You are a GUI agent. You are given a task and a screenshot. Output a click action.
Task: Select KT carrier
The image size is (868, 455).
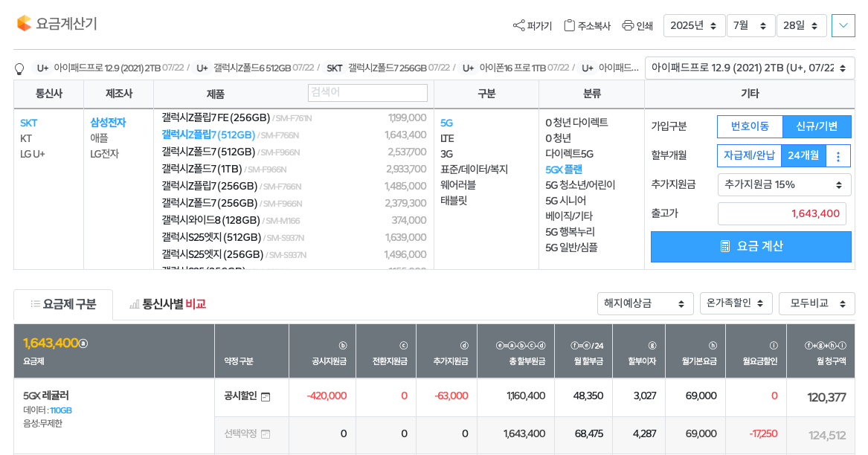(26, 138)
